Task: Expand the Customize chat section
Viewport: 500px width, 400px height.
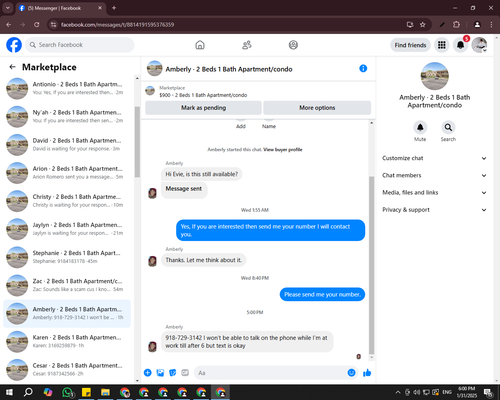Action: 434,158
